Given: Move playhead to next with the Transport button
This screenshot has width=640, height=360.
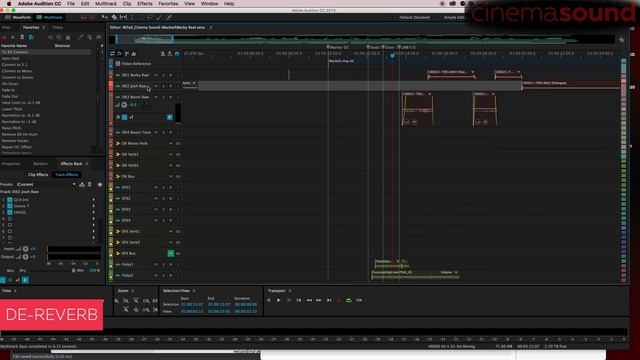Looking at the screenshot, I should (329, 300).
